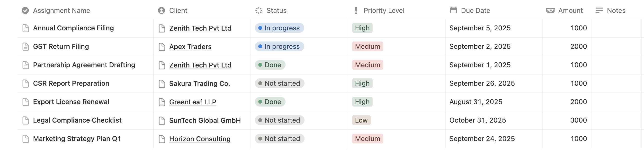Open the Assignment Name column header menu
This screenshot has width=644, height=150.
pyautogui.click(x=61, y=10)
